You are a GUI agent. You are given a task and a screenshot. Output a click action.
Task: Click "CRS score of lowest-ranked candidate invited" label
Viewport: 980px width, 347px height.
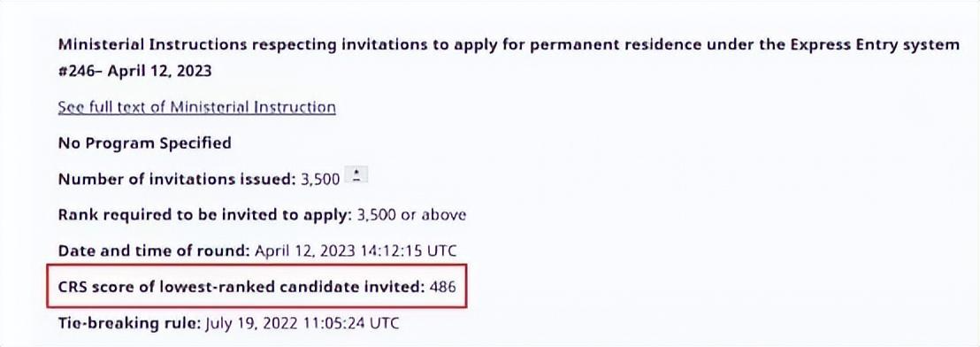[241, 288]
